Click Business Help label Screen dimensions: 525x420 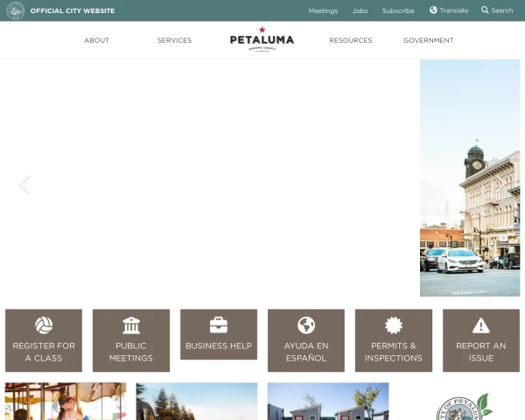[x=219, y=346]
